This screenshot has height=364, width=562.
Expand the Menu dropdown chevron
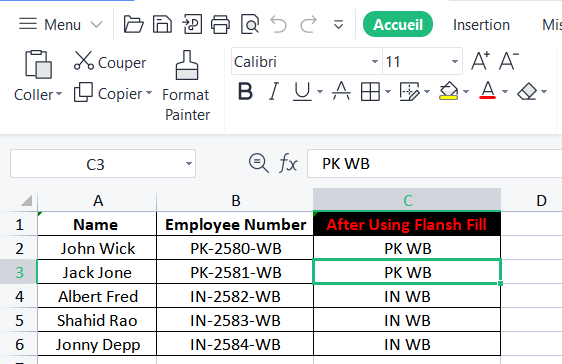[x=96, y=25]
